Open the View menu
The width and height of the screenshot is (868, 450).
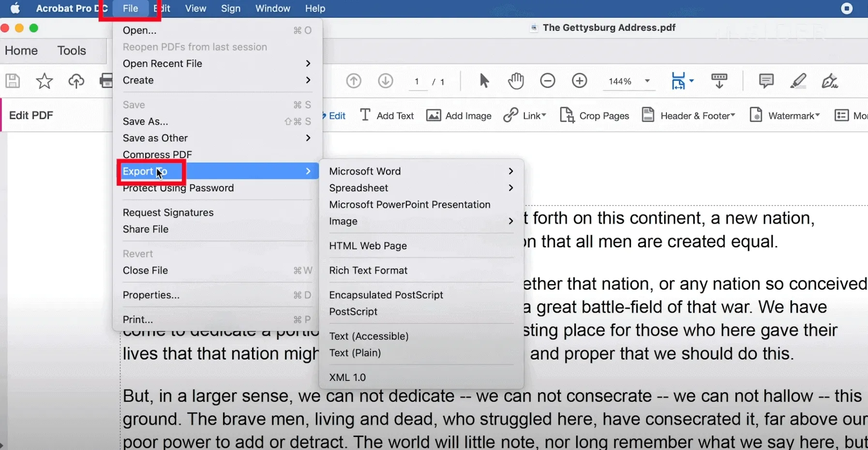[x=195, y=9]
